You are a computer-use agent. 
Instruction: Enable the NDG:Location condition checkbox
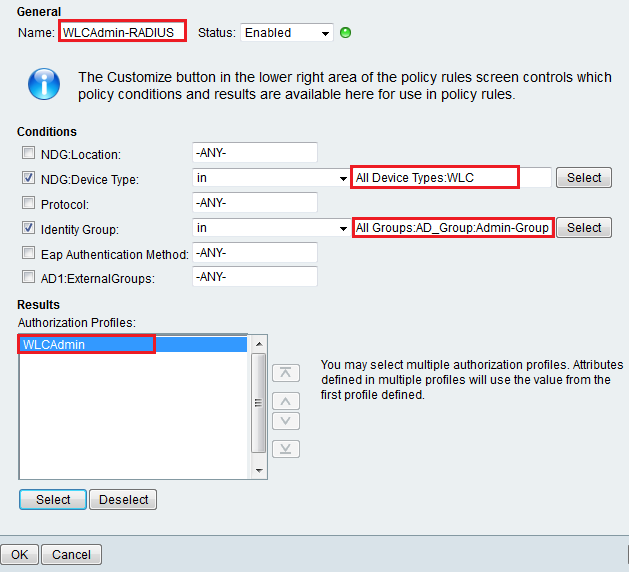pyautogui.click(x=29, y=154)
